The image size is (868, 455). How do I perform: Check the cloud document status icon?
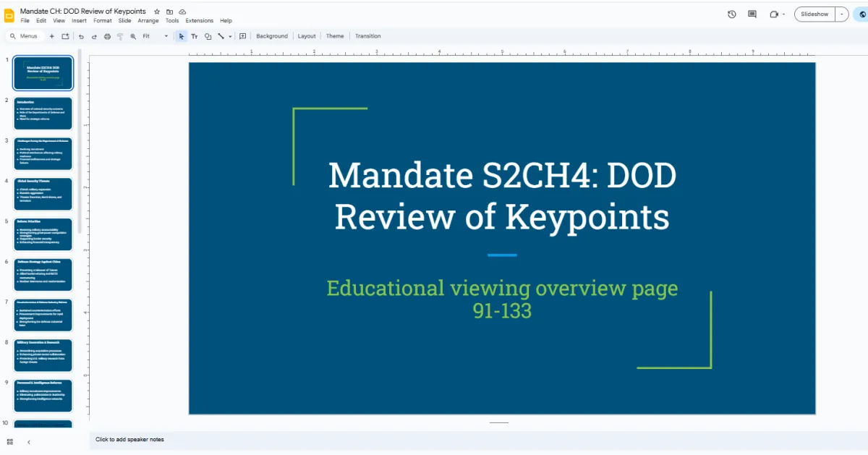coord(182,12)
